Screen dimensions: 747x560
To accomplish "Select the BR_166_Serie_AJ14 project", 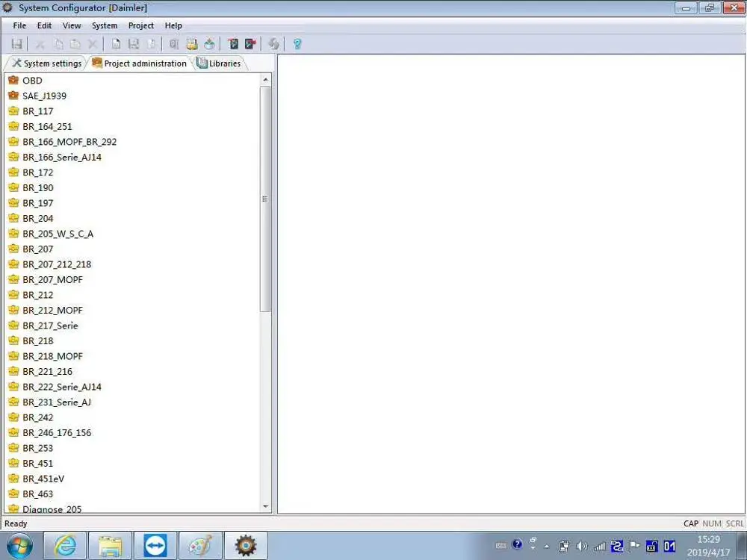I will (62, 157).
